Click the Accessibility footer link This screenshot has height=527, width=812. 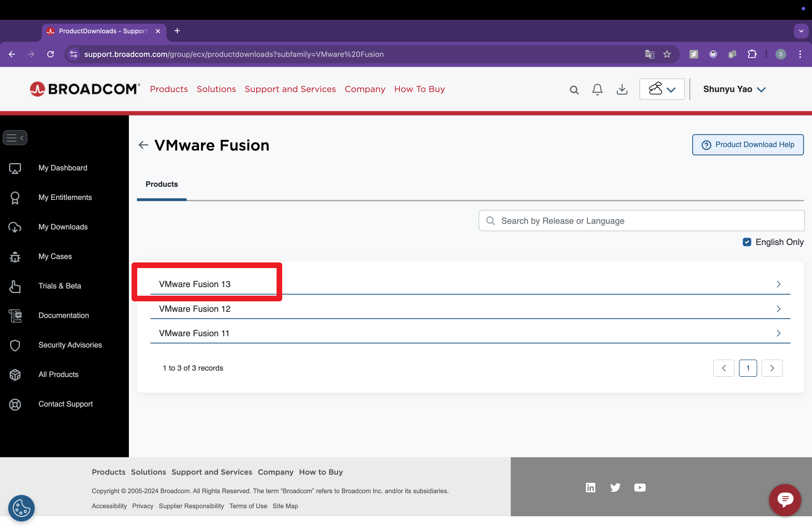tap(109, 506)
